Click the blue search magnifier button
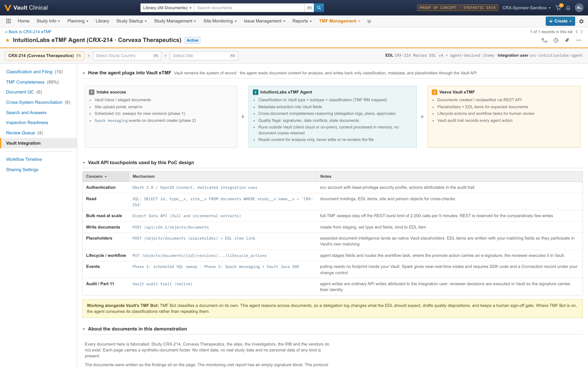Viewport: 588px width, 368px height. pyautogui.click(x=319, y=8)
